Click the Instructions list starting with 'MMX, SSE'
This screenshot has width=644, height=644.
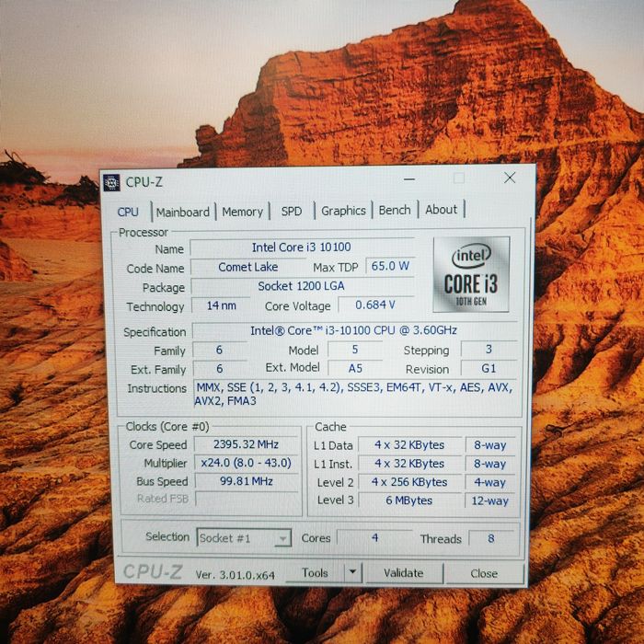355,395
